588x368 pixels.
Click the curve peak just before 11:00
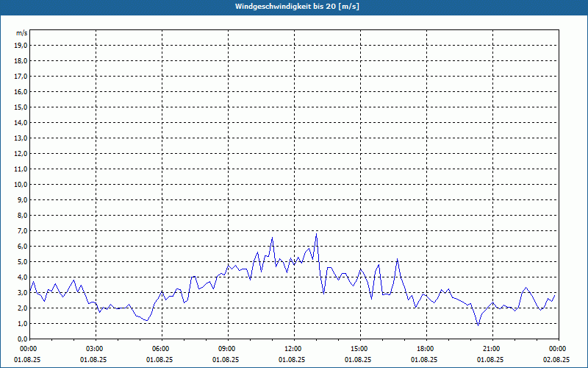tap(272, 237)
